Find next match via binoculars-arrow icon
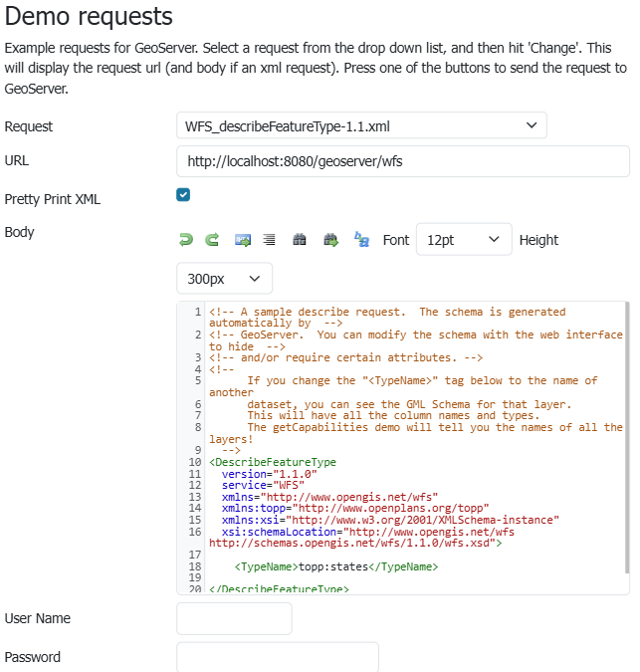640x672 pixels. (330, 240)
